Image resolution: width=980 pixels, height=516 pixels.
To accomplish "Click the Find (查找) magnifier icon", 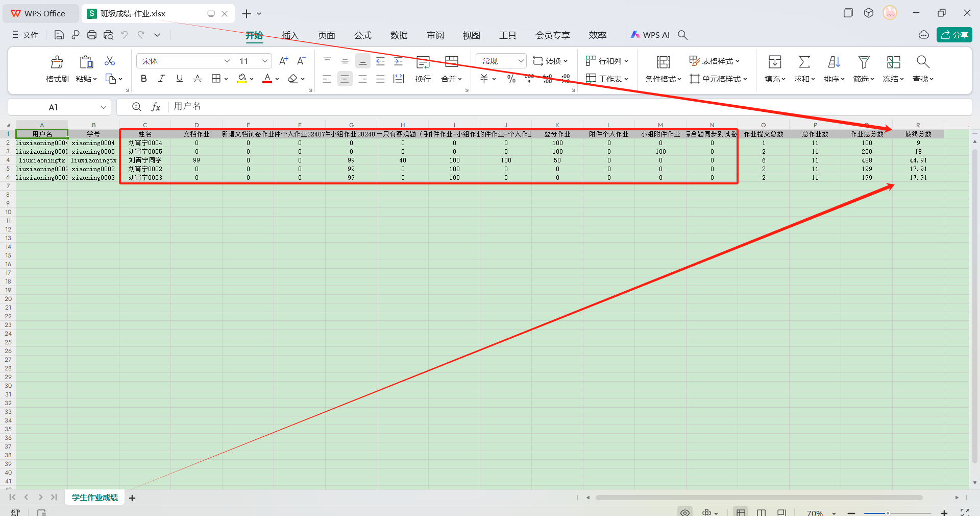I will point(922,62).
